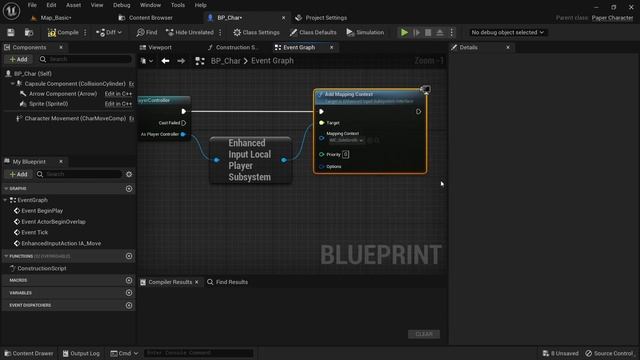Toggle Simulation mode

coord(365,32)
